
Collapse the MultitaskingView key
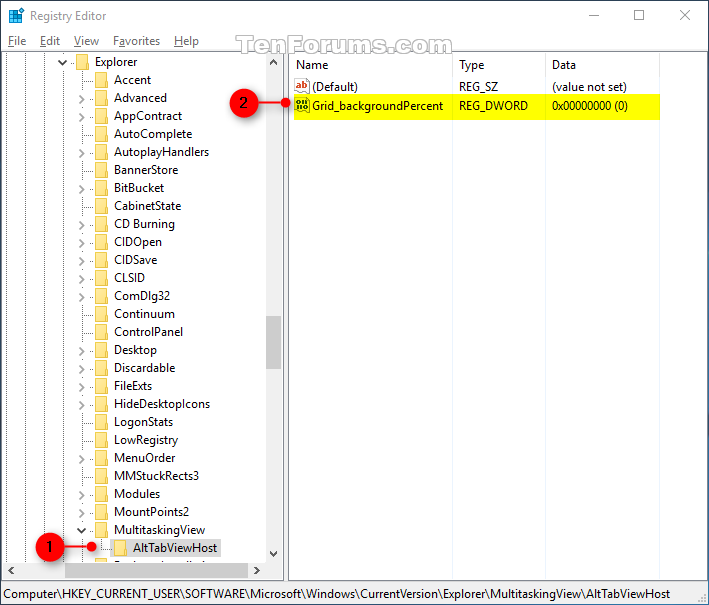pyautogui.click(x=81, y=530)
